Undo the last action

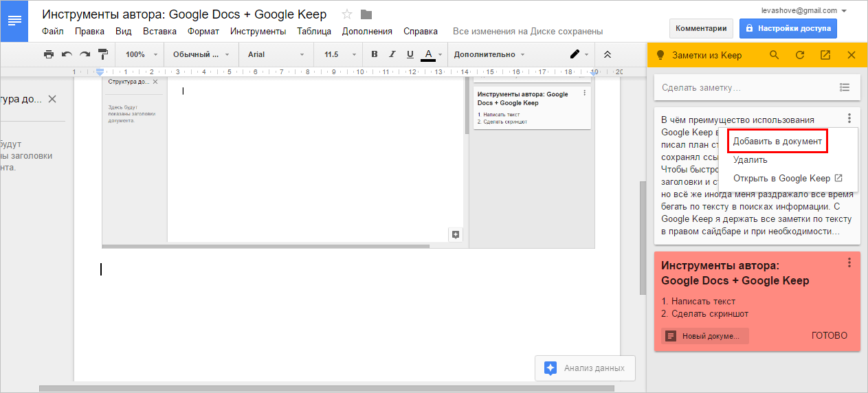click(67, 54)
